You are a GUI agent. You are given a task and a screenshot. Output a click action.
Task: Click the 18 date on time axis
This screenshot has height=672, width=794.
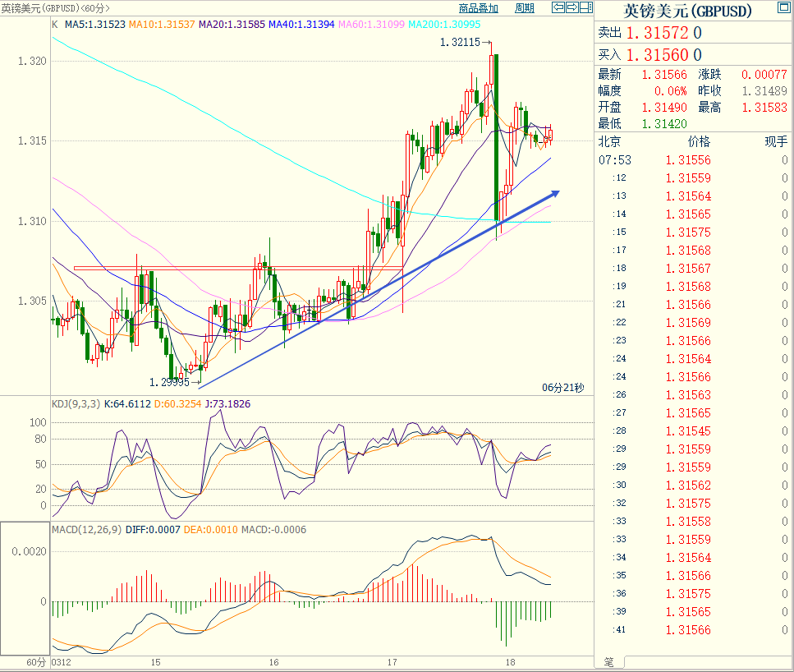pyautogui.click(x=511, y=662)
